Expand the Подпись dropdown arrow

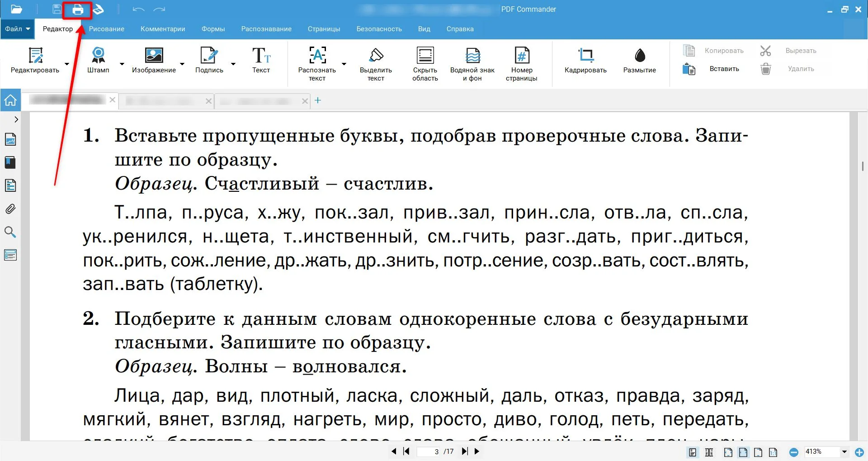[233, 64]
